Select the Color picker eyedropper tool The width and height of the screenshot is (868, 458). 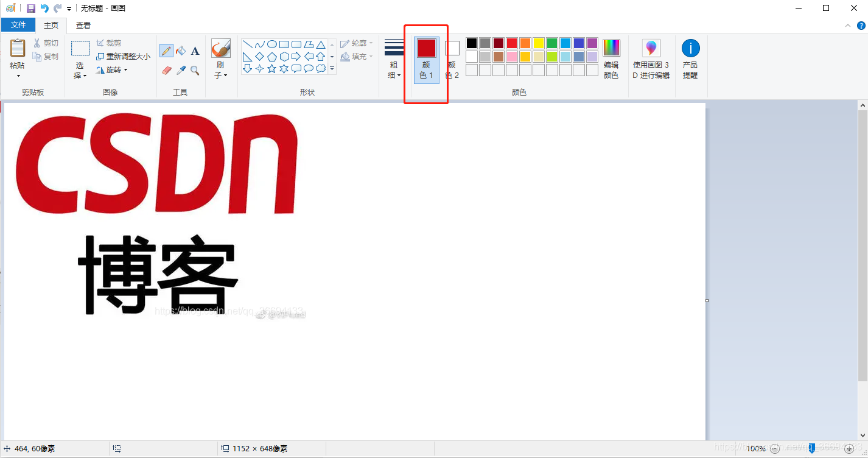click(x=181, y=71)
